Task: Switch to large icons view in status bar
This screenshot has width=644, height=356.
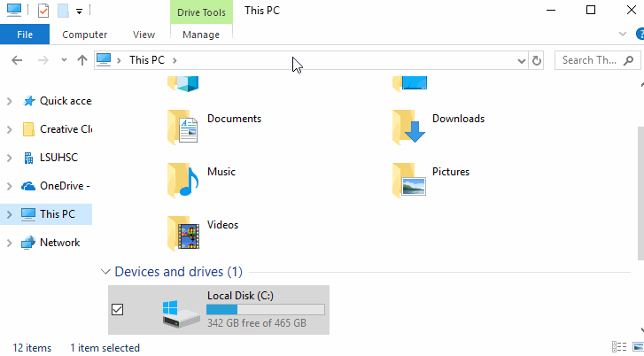Action: click(637, 347)
